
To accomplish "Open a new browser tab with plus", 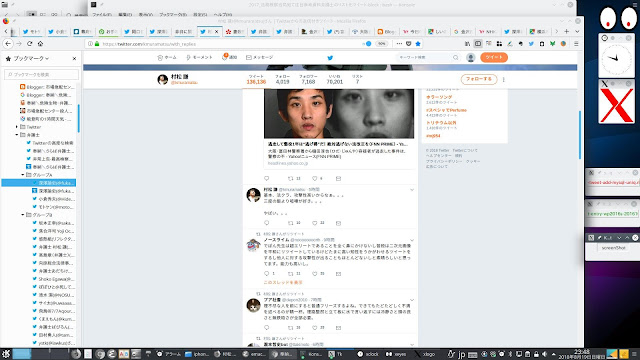I will [x=567, y=31].
